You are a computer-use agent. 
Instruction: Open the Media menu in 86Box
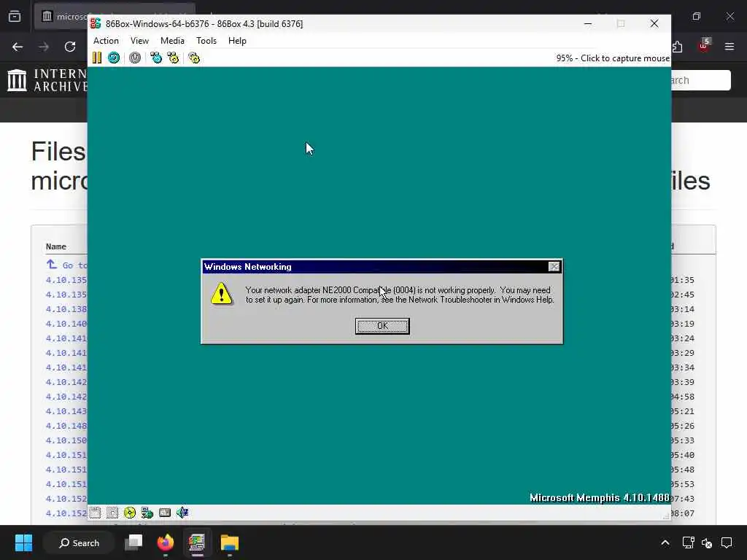pyautogui.click(x=172, y=41)
